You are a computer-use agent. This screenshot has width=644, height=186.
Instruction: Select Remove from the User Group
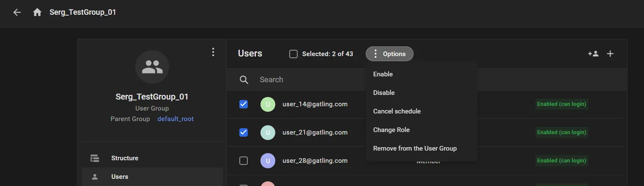(422, 148)
